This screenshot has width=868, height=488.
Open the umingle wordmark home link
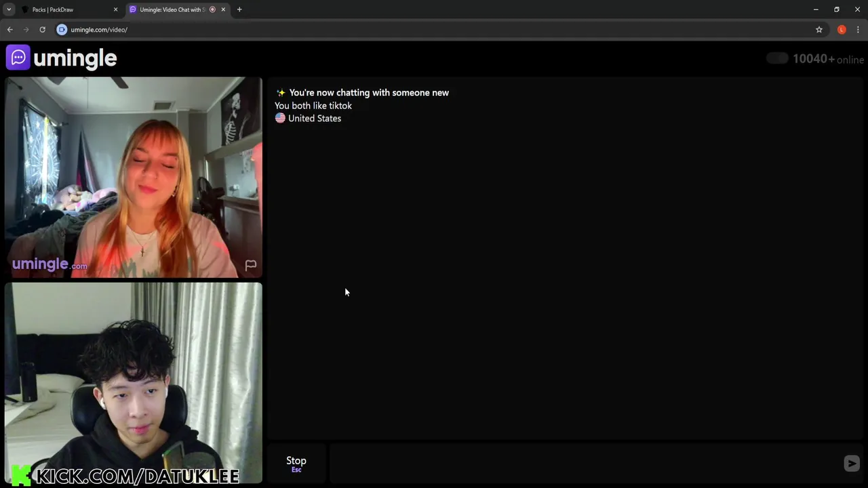pyautogui.click(x=75, y=59)
